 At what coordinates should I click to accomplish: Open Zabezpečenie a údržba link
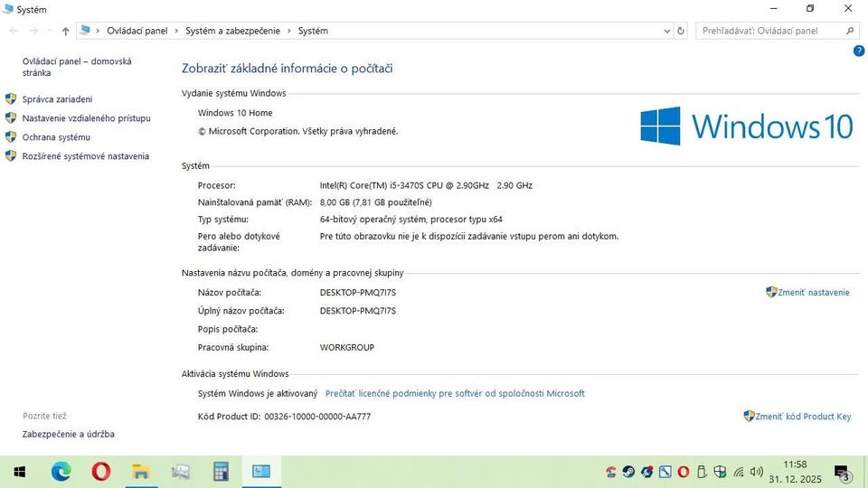[68, 435]
